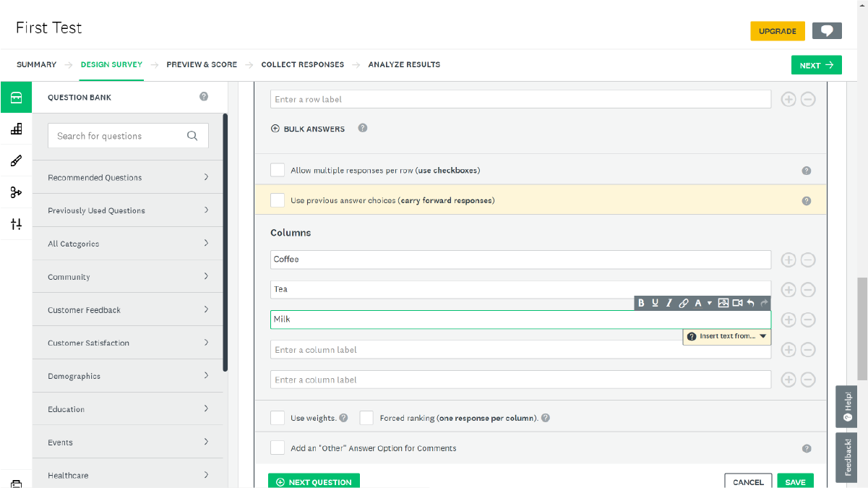Add a column after Milk
This screenshot has height=488, width=868.
point(788,320)
